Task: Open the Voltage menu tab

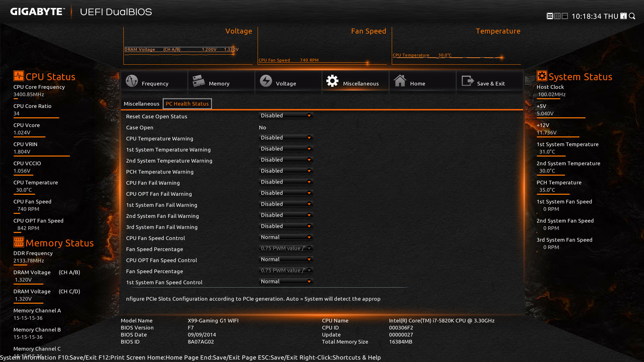Action: pos(288,80)
